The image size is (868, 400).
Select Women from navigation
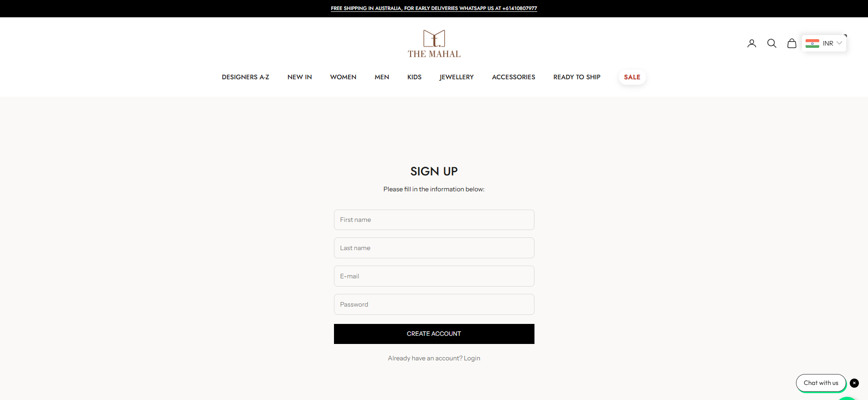coord(343,77)
